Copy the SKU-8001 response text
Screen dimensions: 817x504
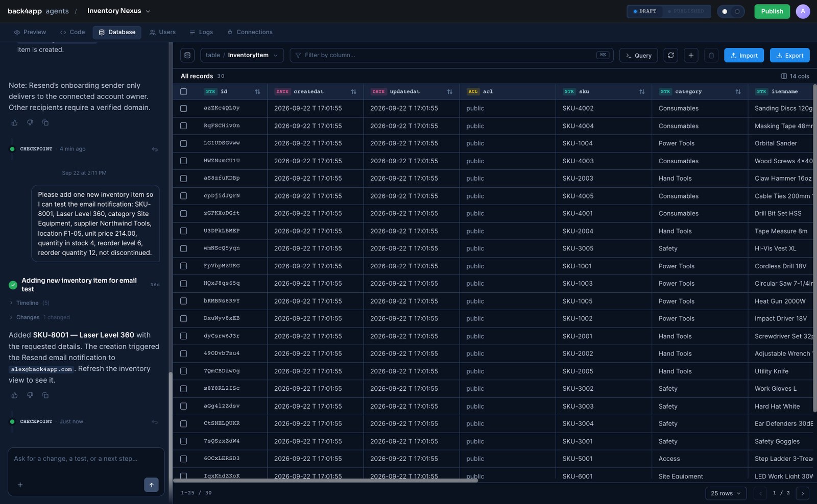45,395
